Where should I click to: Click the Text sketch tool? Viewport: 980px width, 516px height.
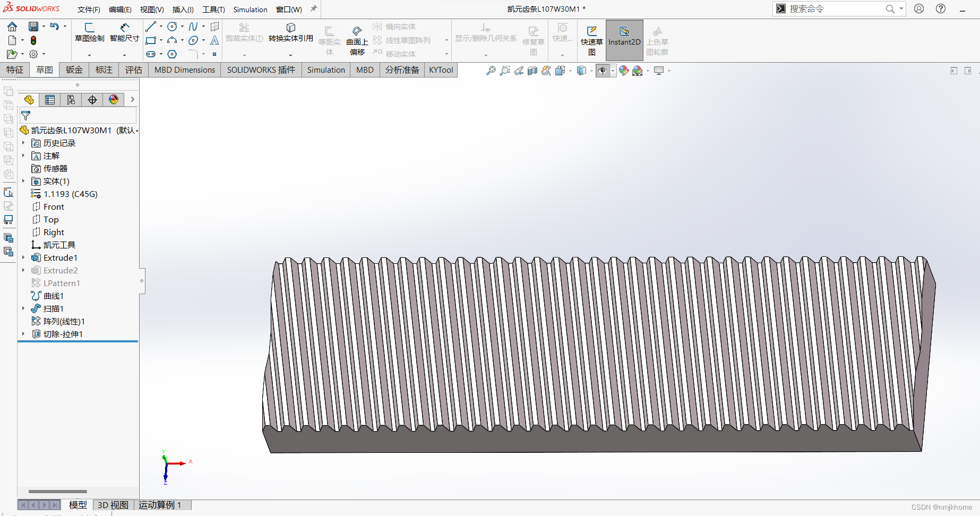click(x=214, y=40)
